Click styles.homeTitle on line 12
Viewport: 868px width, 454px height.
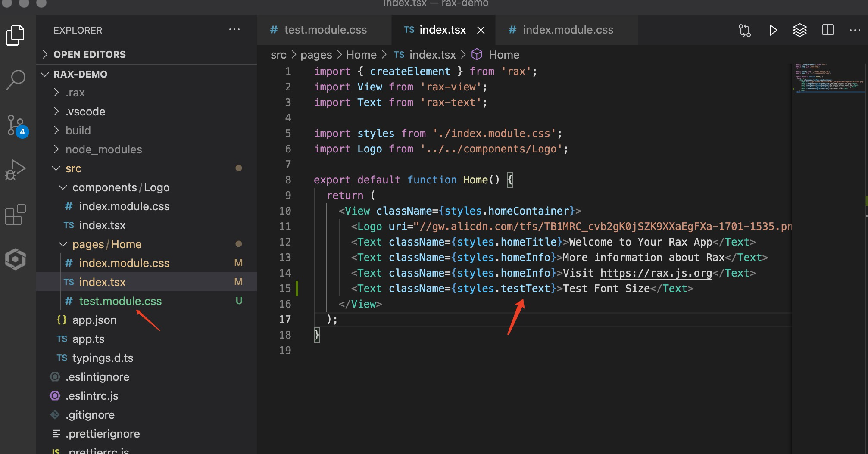point(507,242)
